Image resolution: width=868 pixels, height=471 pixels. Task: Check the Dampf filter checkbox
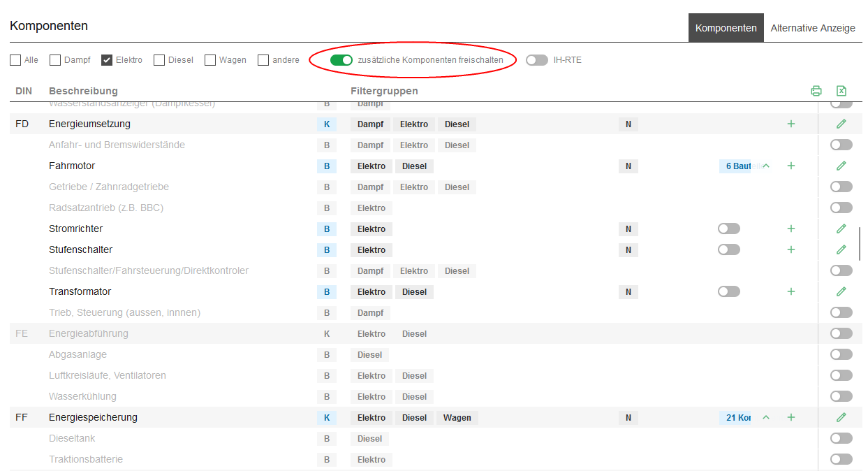[55, 60]
